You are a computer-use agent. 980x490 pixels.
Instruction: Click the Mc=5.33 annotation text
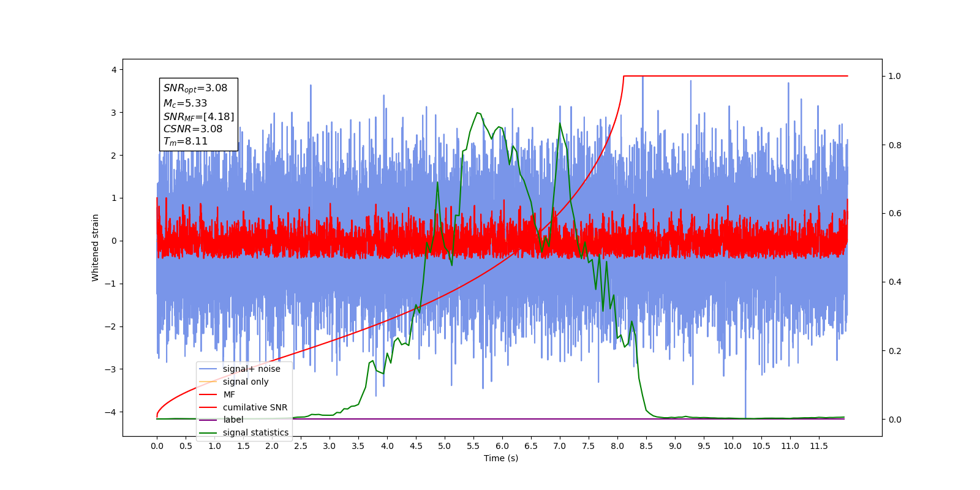(185, 104)
